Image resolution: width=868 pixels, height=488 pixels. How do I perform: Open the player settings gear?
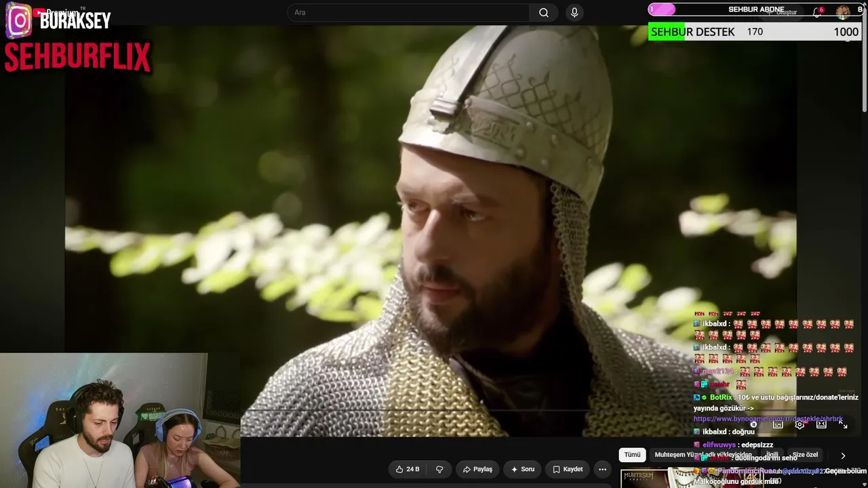click(800, 425)
